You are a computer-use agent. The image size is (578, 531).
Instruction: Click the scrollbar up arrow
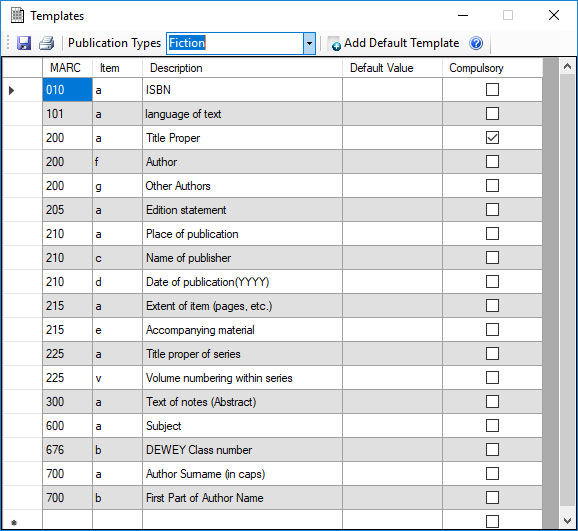tap(567, 67)
